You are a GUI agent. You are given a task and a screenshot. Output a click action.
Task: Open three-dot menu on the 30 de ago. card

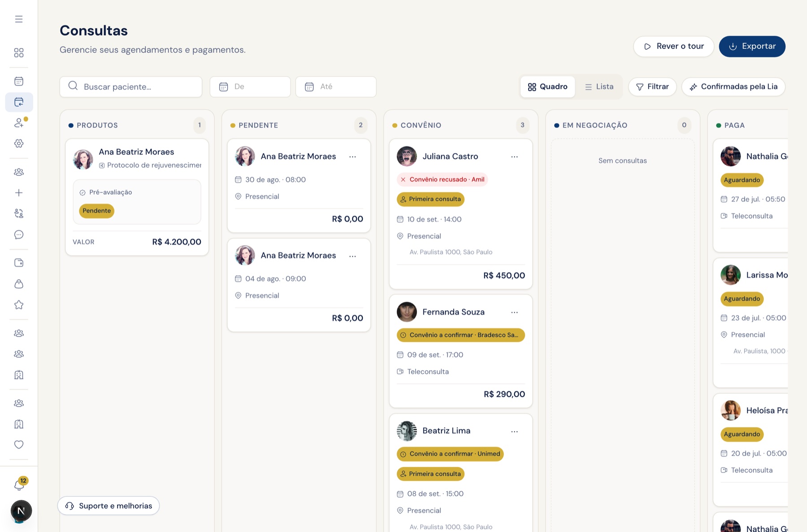352,157
